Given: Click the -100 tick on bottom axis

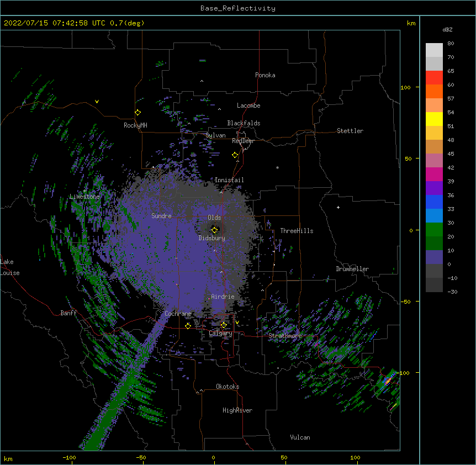Looking at the screenshot, I should point(70,458).
